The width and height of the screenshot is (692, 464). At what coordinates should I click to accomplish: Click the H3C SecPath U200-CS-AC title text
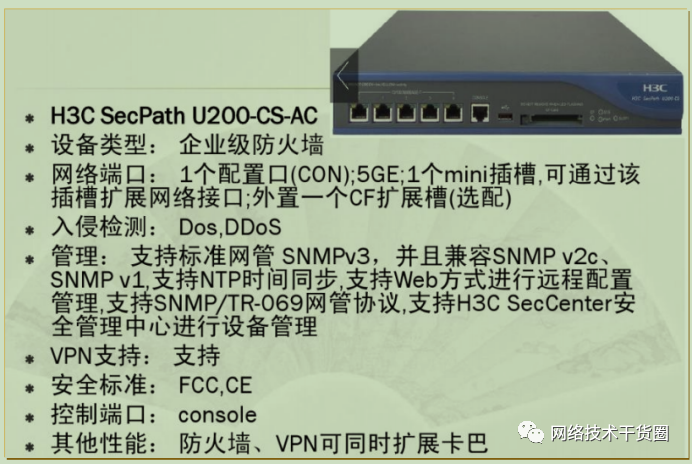coord(184,116)
